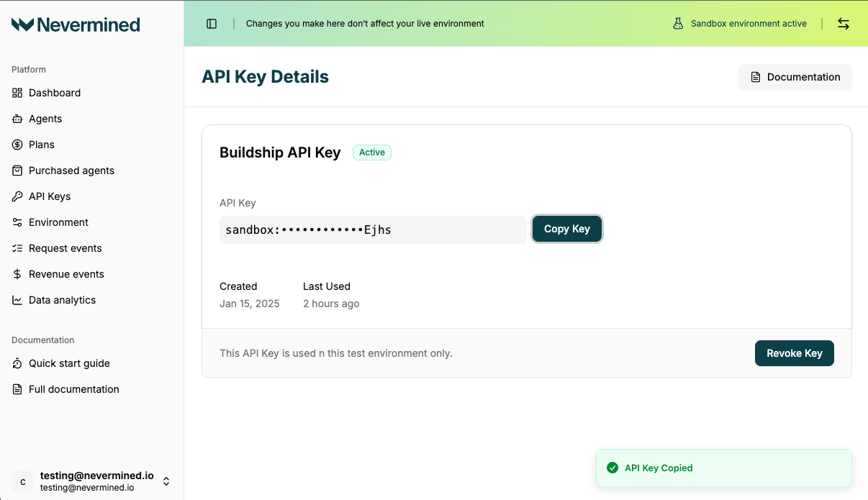Viewport: 868px width, 500px height.
Task: Click the Purchased agents sidebar icon
Action: click(16, 171)
